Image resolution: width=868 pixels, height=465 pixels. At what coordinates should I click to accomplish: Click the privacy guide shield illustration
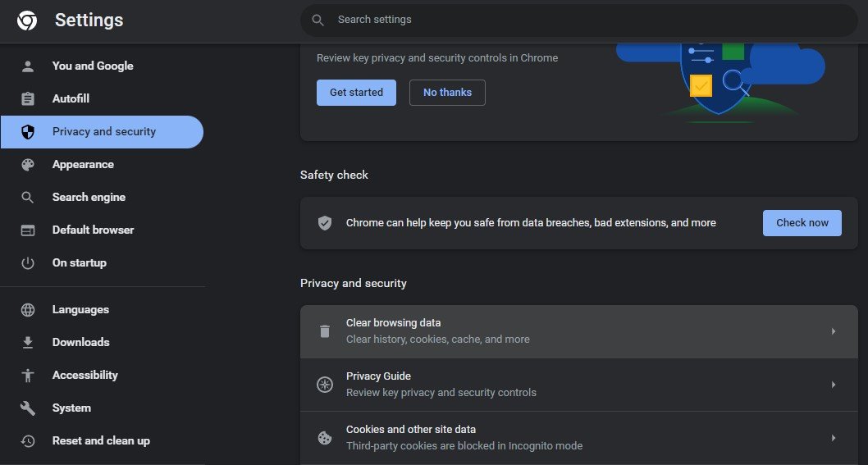coord(720,83)
